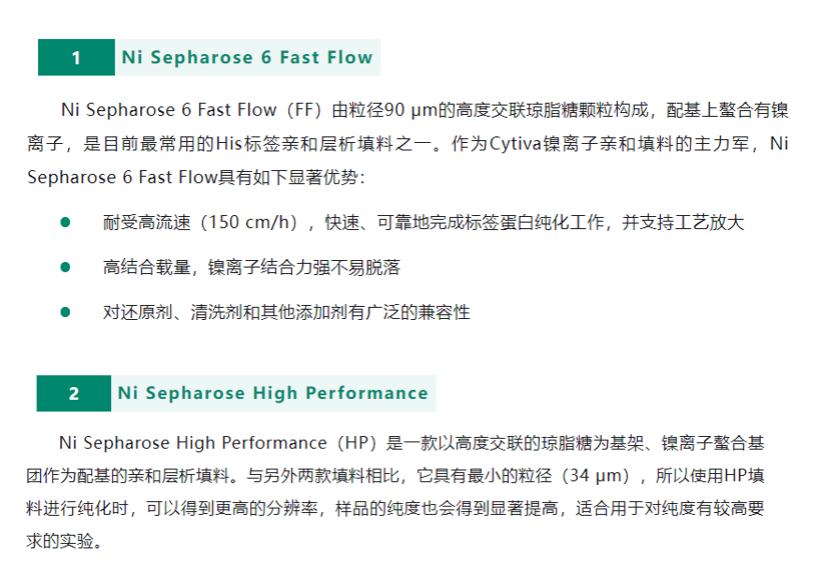815x566 pixels.
Task: Click the green number 1 badge
Action: 76,58
